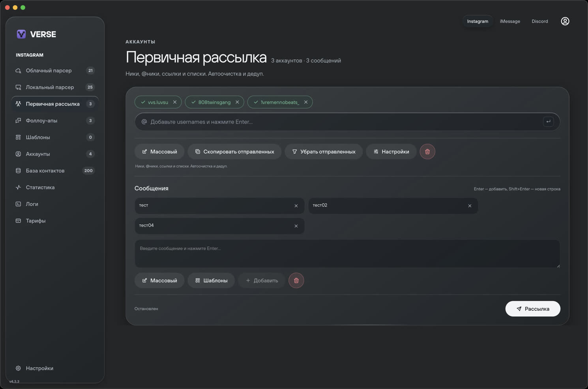The width and height of the screenshot is (588, 389).
Task: Open accounts Настройки button
Action: click(x=391, y=152)
